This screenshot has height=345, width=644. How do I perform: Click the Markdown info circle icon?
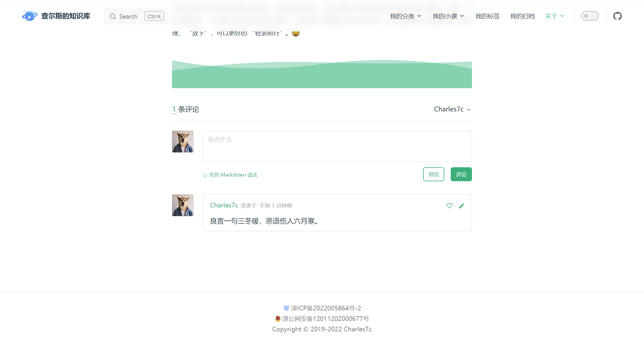point(205,175)
